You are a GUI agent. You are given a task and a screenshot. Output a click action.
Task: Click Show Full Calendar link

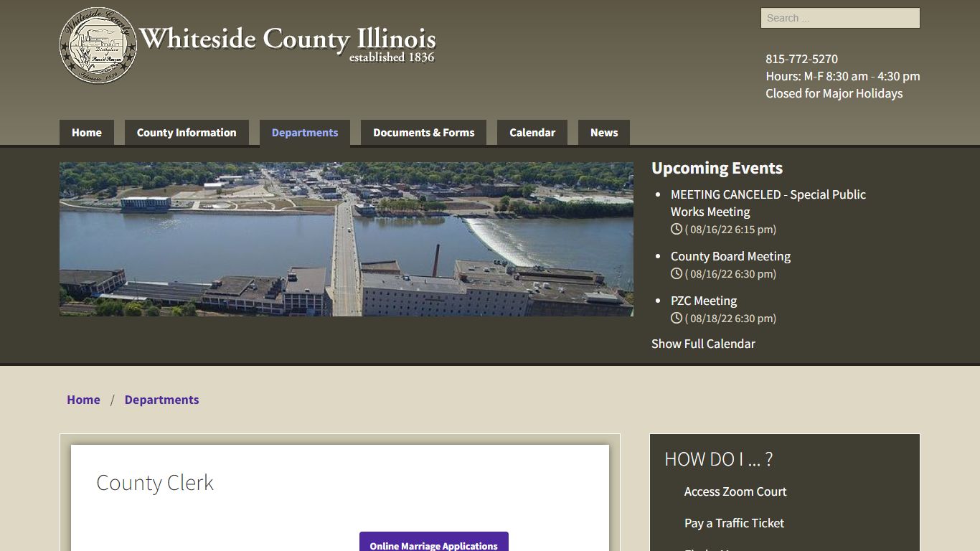pyautogui.click(x=703, y=344)
